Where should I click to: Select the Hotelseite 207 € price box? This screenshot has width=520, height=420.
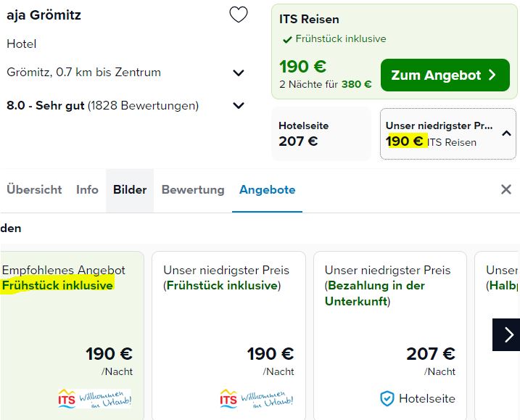coord(321,133)
